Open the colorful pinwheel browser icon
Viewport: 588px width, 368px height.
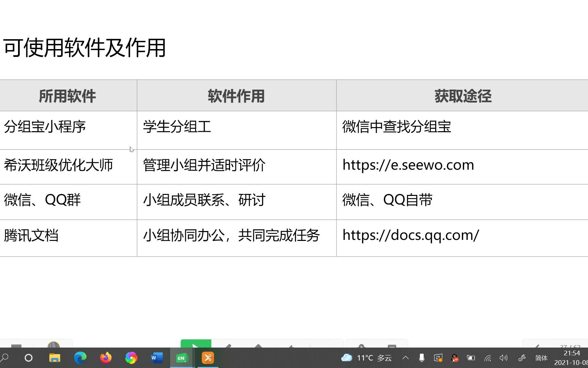(x=131, y=358)
